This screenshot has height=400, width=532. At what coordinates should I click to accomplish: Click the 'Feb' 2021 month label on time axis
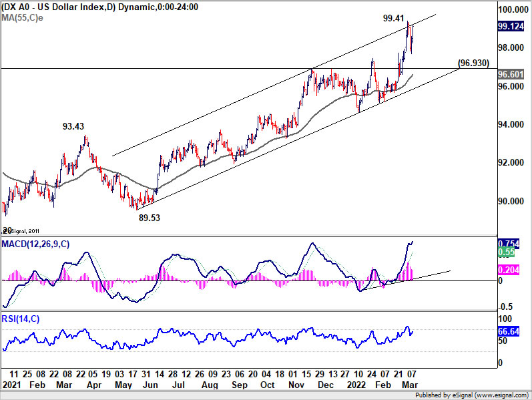pyautogui.click(x=37, y=385)
